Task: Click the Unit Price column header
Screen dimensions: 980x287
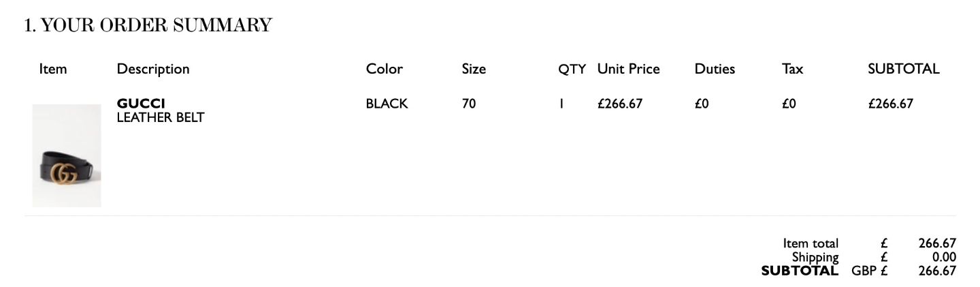Action: coord(629,69)
